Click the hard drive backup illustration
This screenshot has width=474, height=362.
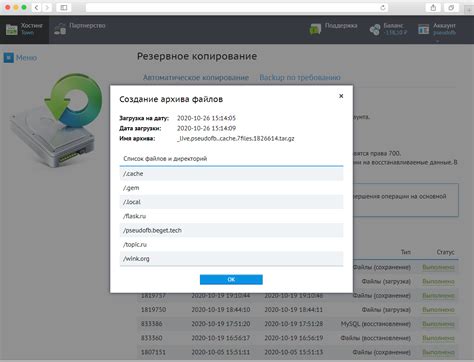click(x=56, y=120)
